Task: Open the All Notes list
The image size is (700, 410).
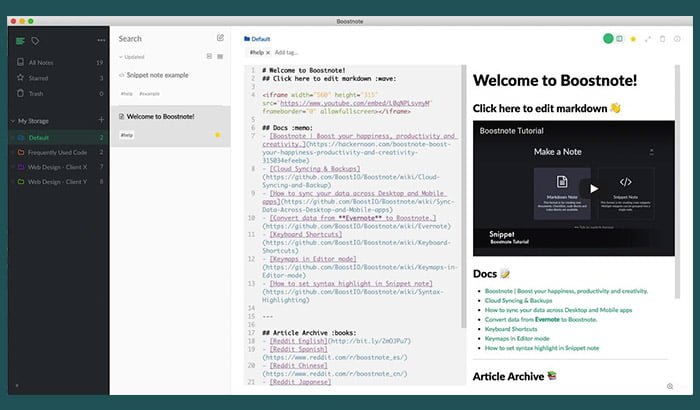Action: tap(58, 63)
